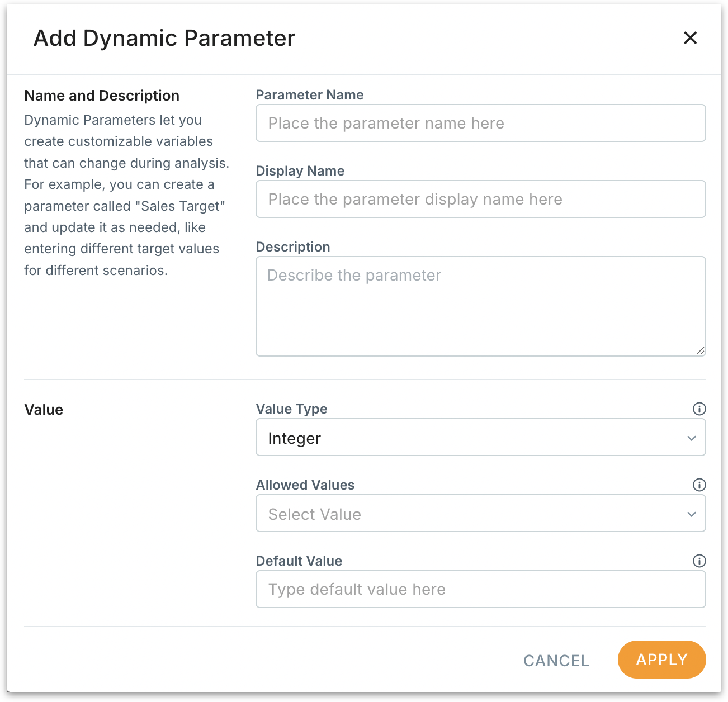Expand the Allowed Values dropdown chevron
The image size is (728, 702).
pyautogui.click(x=692, y=514)
